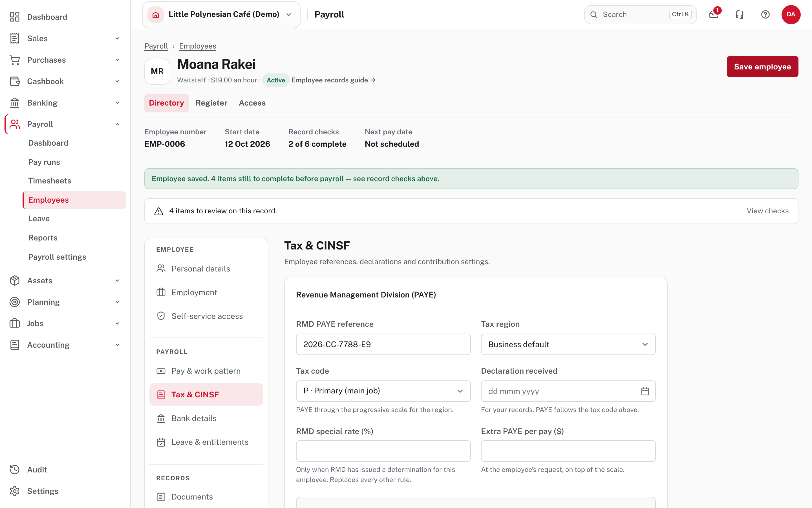Screen dimensions: 812x508
Task: Click the warning triangle icon
Action: coord(159,211)
